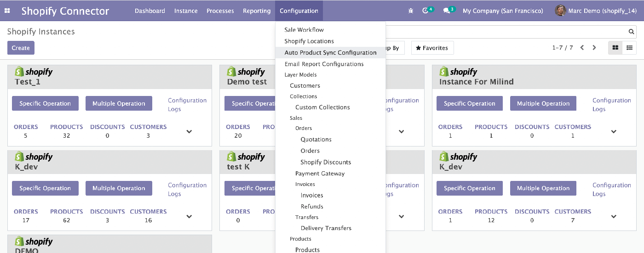This screenshot has width=644, height=253.
Task: Open the Dashboard menu
Action: [x=150, y=11]
